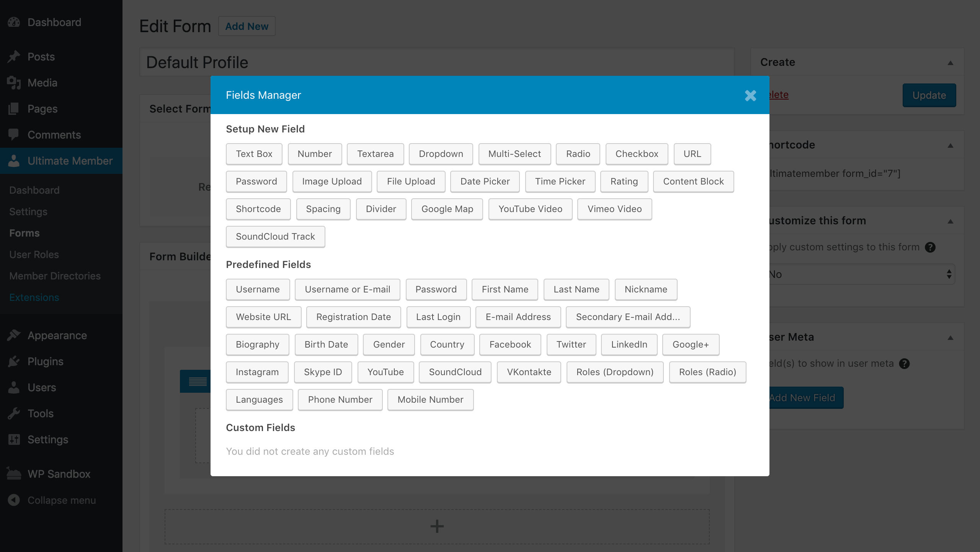The height and width of the screenshot is (552, 980).
Task: Click the Comments bubble icon
Action: [x=14, y=134]
